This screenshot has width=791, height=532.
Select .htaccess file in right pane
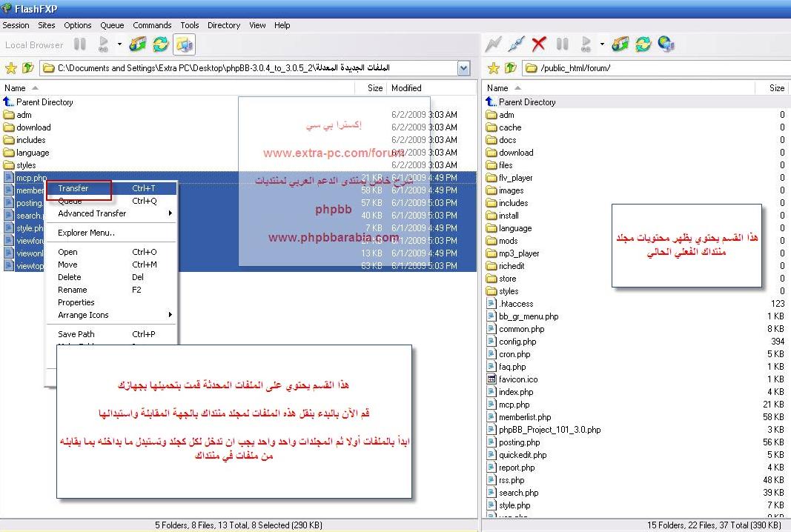pyautogui.click(x=510, y=304)
